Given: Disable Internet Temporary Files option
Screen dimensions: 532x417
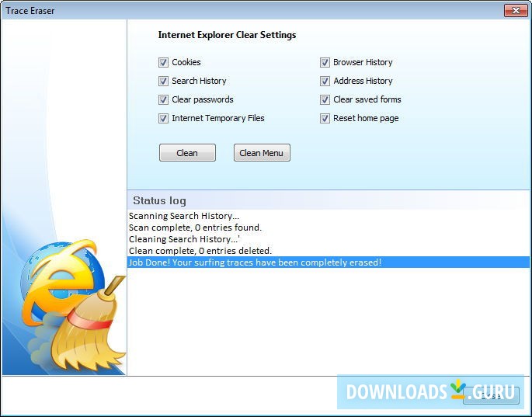Looking at the screenshot, I should point(163,118).
